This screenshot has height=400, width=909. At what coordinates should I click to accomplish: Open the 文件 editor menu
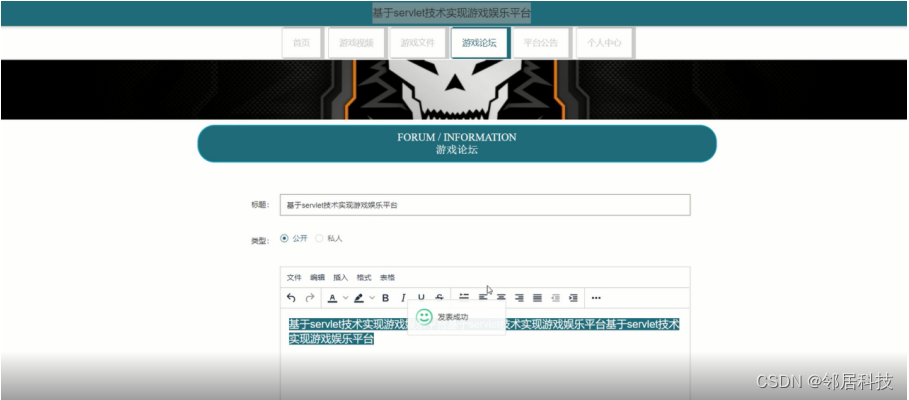coord(294,278)
